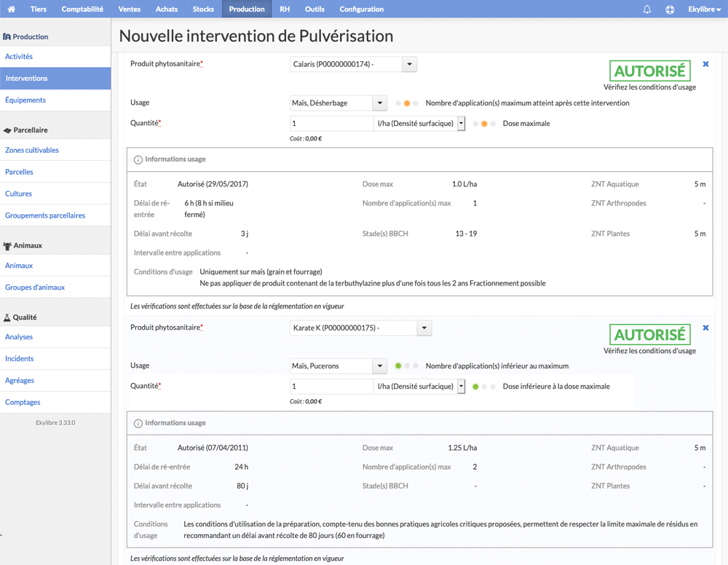Go to the home icon in top bar
The image size is (728, 565).
[11, 9]
